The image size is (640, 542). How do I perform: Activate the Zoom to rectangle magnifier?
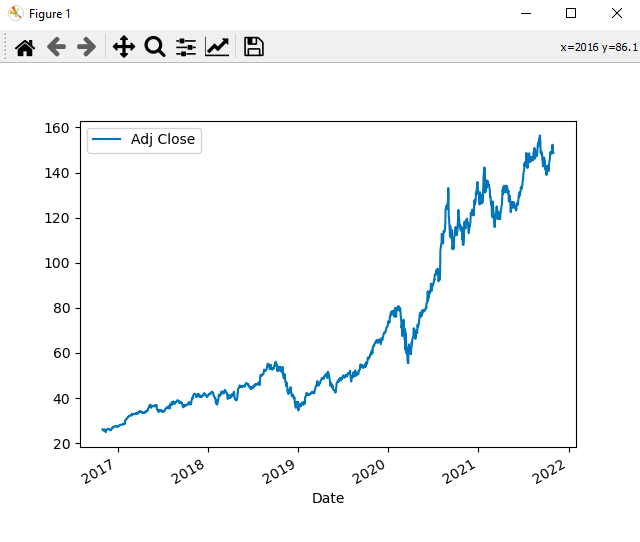tap(155, 47)
